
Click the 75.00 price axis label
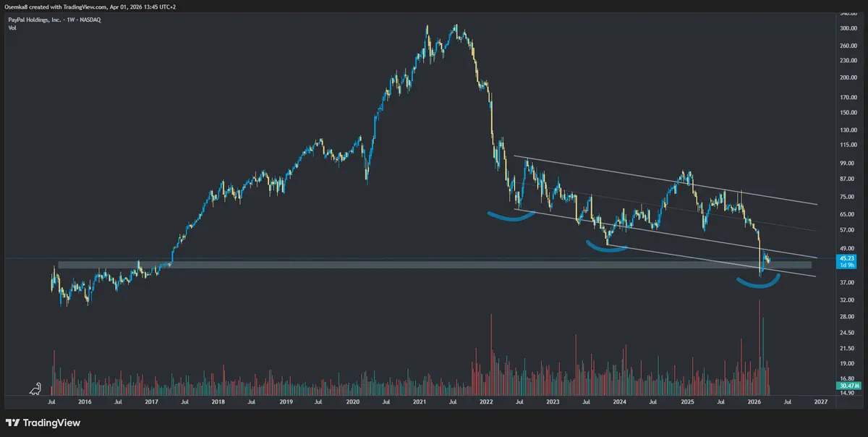[x=848, y=197]
